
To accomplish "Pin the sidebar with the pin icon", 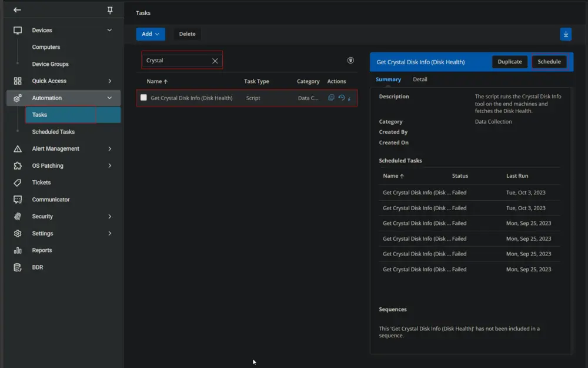I will coord(110,10).
